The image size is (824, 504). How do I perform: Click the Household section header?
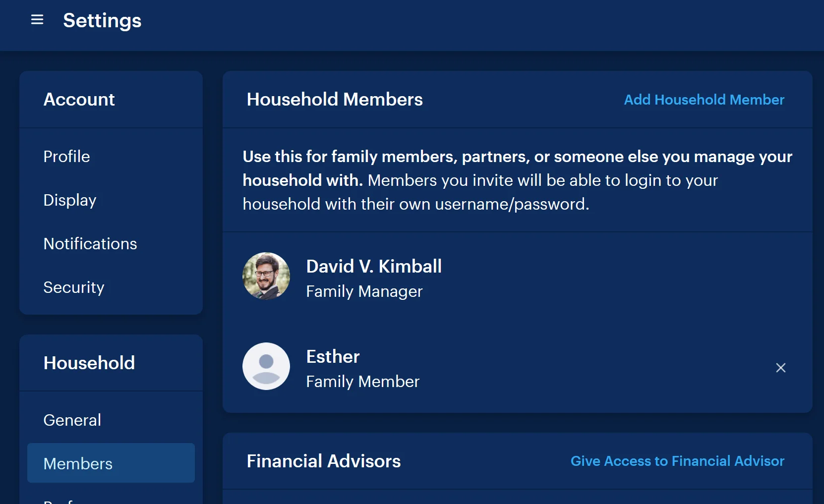point(89,363)
